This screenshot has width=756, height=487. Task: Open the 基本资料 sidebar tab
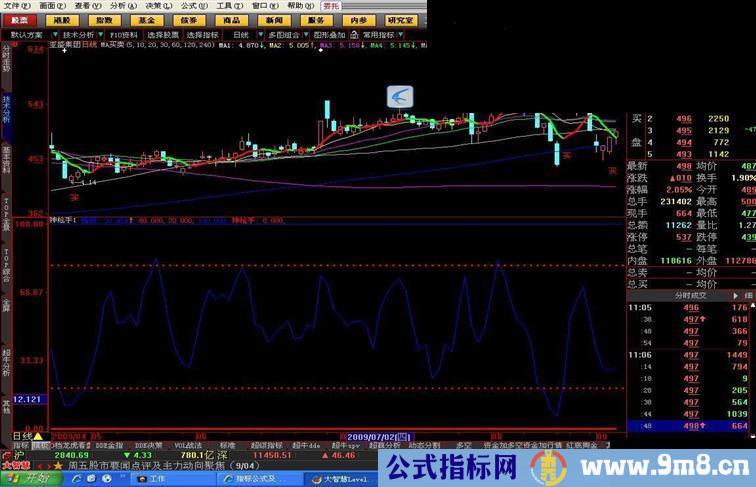(x=6, y=158)
